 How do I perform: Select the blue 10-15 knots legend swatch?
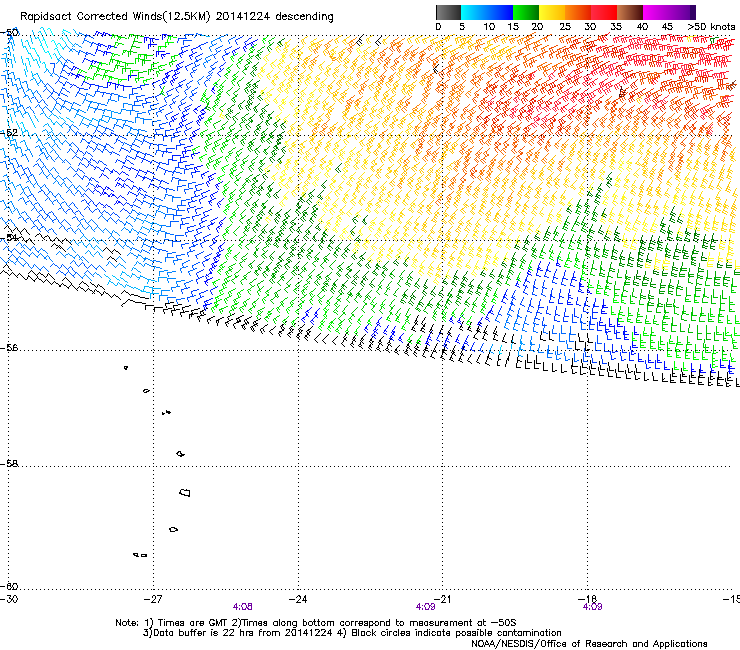click(500, 12)
